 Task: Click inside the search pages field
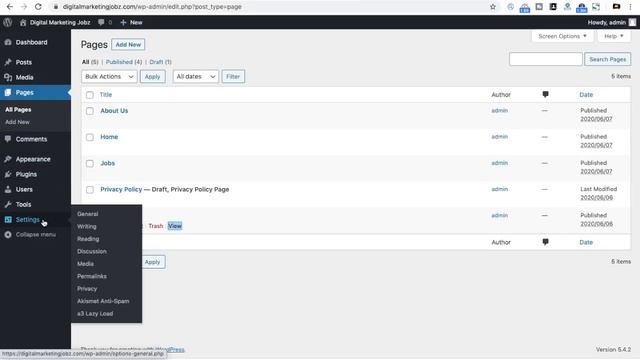(x=546, y=59)
